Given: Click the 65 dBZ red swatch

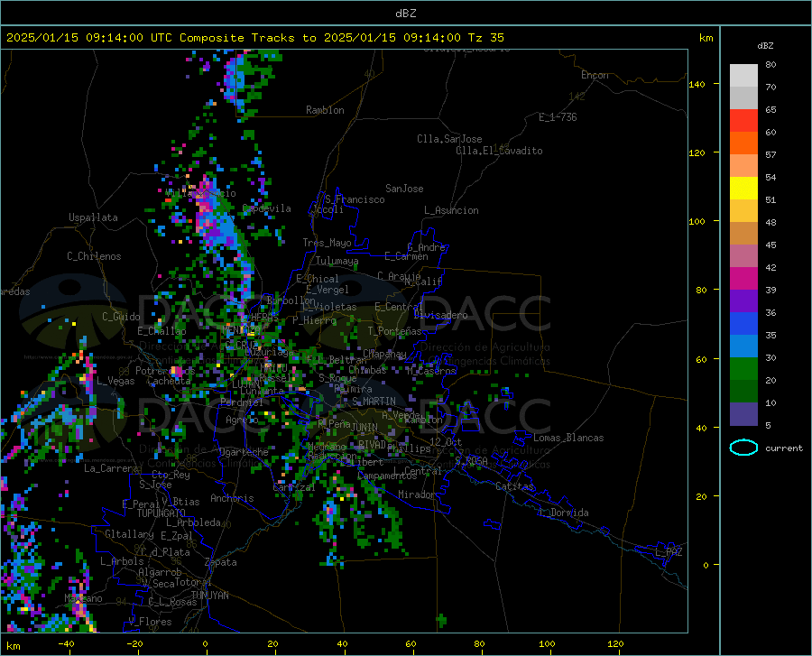Looking at the screenshot, I should click(x=743, y=121).
